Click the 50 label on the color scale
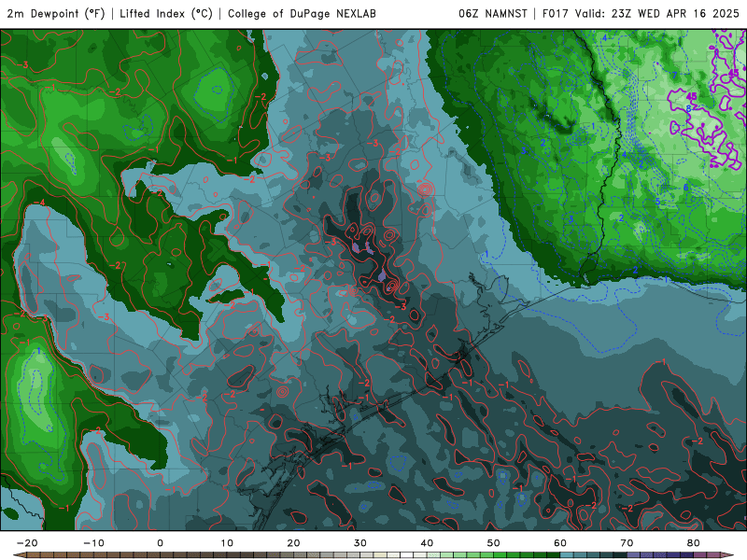Screen dimensions: 747x560 coord(494,543)
